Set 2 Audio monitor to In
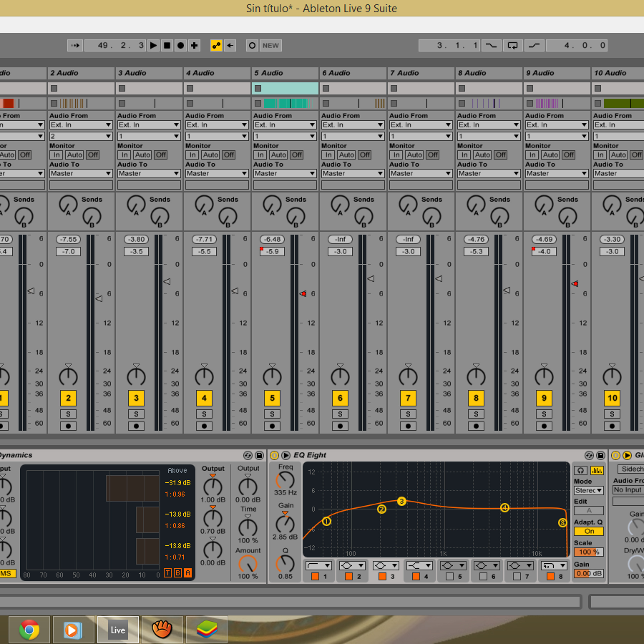The image size is (644, 644). point(57,155)
